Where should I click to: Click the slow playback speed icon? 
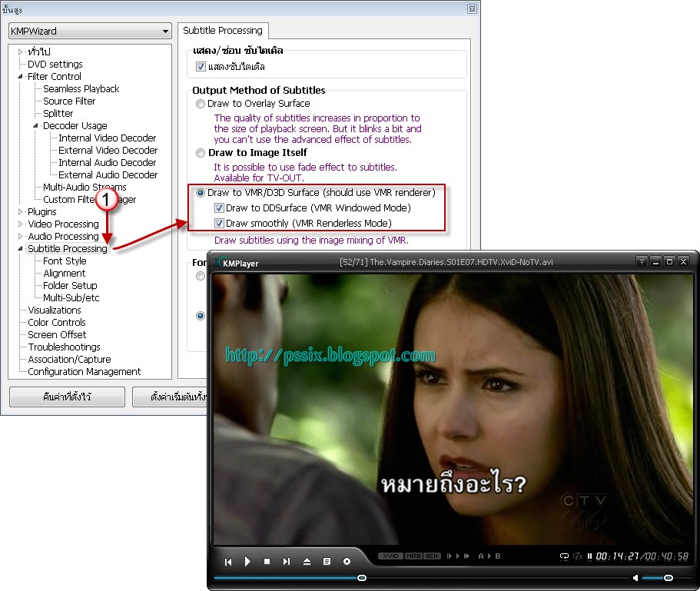[450, 556]
